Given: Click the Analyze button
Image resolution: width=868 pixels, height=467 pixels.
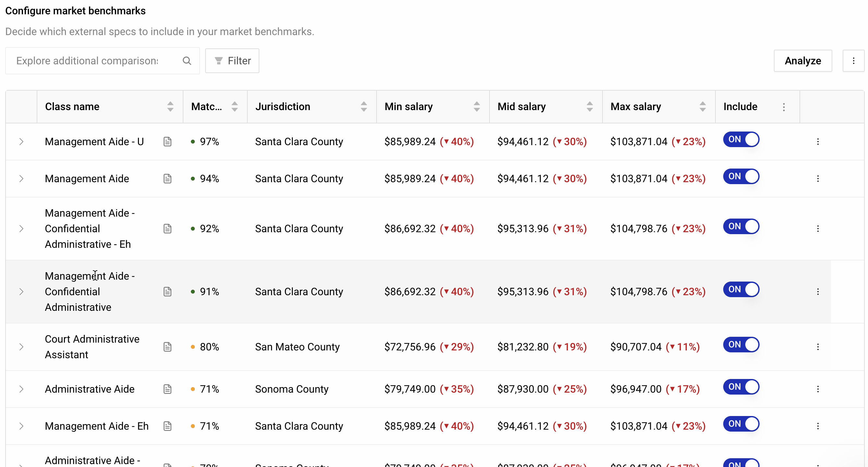Looking at the screenshot, I should tap(803, 61).
